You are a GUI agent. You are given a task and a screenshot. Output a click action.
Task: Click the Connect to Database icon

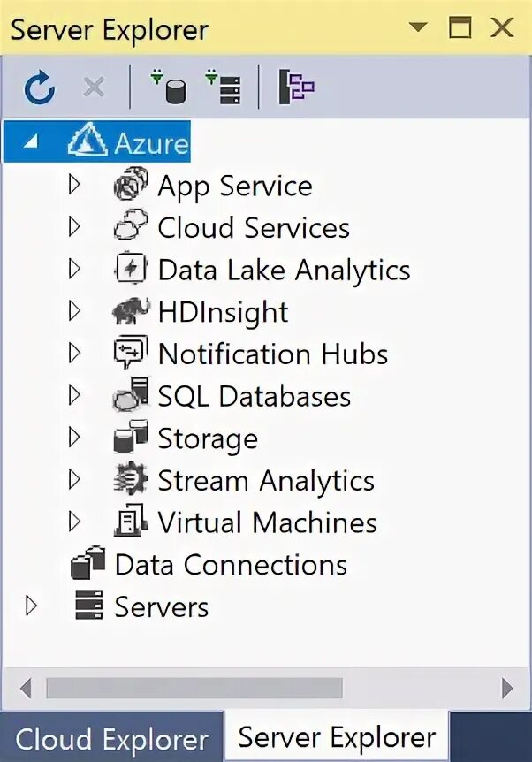[169, 88]
